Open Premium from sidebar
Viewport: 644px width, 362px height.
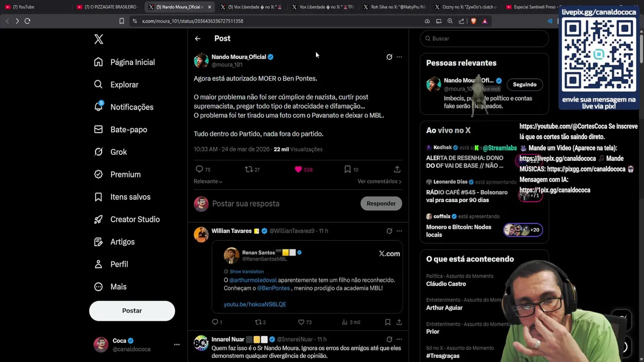point(117,174)
